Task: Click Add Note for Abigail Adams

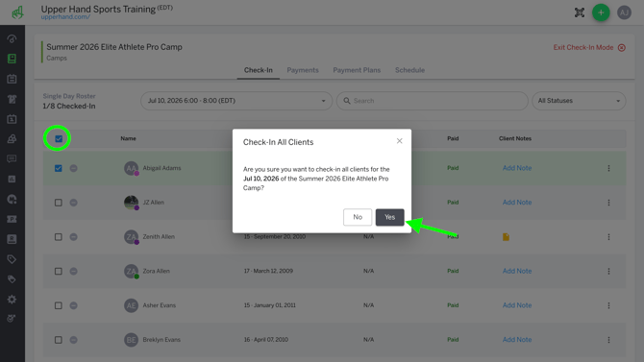Action: 517,168
